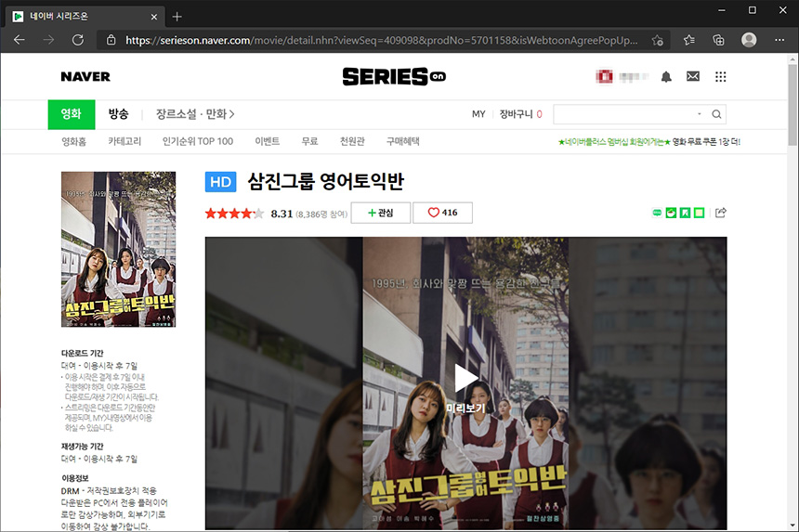Click the site lock icon in address bar
The image size is (799, 532).
tap(111, 40)
